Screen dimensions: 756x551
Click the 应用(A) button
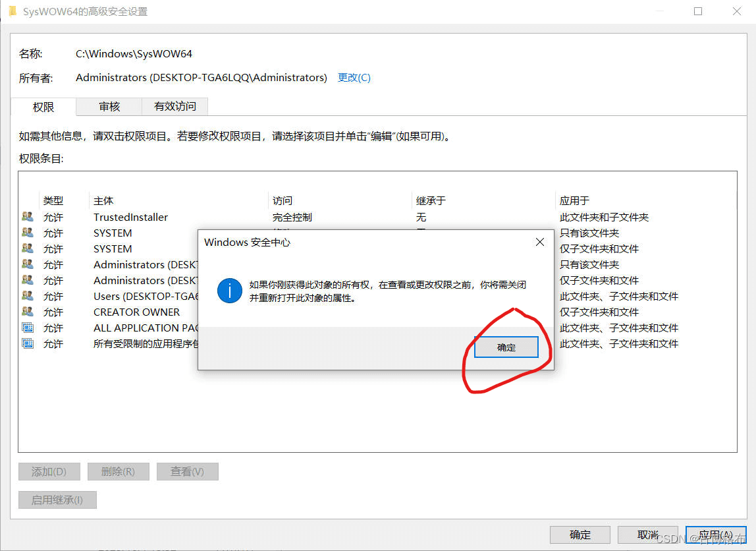pos(716,535)
